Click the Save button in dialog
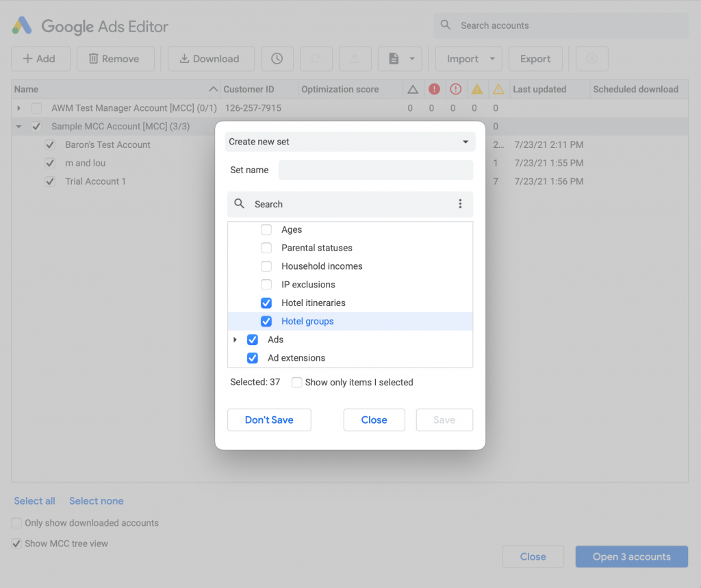701x588 pixels. [x=444, y=420]
